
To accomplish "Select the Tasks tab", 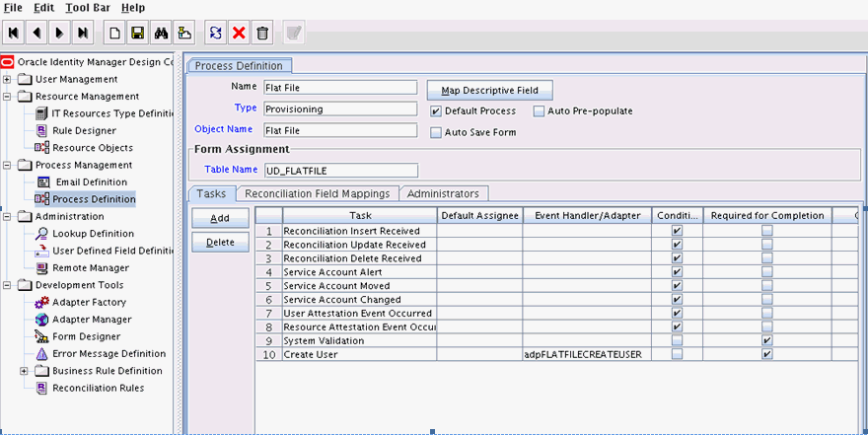I will (x=211, y=193).
